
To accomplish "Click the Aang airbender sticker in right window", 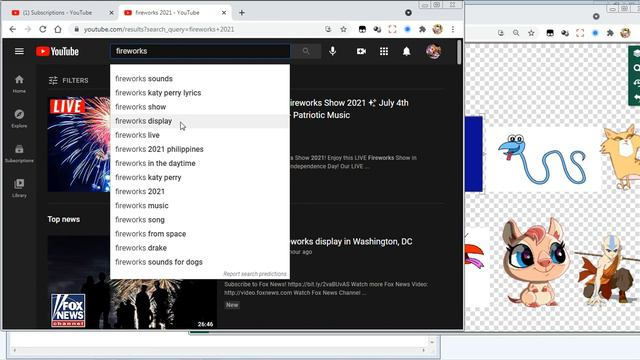I will [x=606, y=269].
